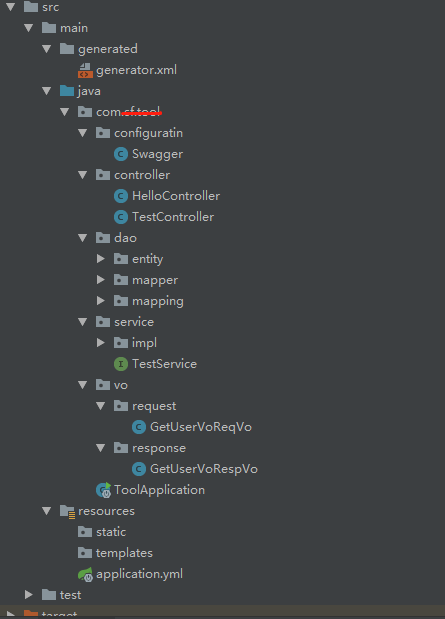445x619 pixels.
Task: Select the ToolApplication Spring Boot icon
Action: [103, 490]
